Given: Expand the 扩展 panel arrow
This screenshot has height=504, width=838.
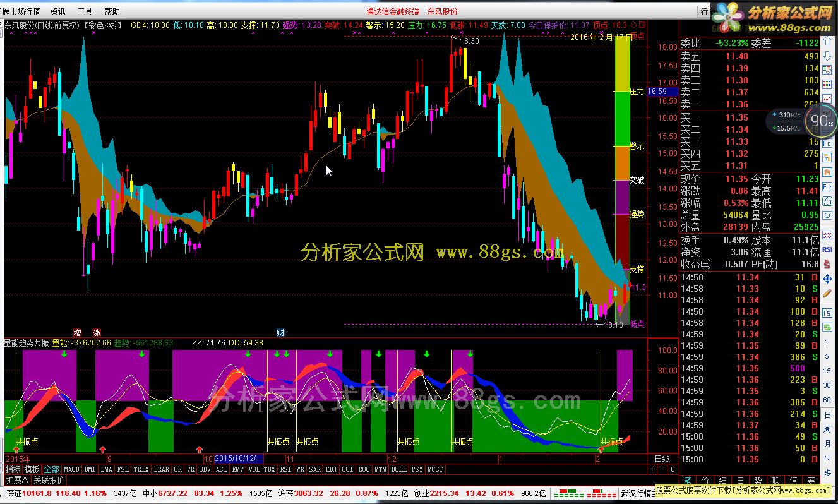Looking at the screenshot, I should pyautogui.click(x=16, y=480).
